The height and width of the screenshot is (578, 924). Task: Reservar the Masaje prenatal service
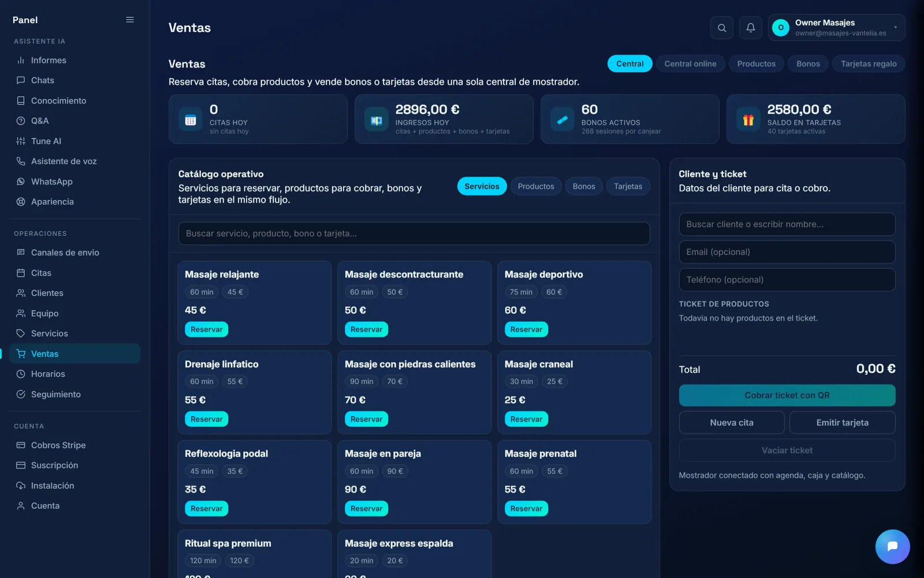(x=526, y=509)
